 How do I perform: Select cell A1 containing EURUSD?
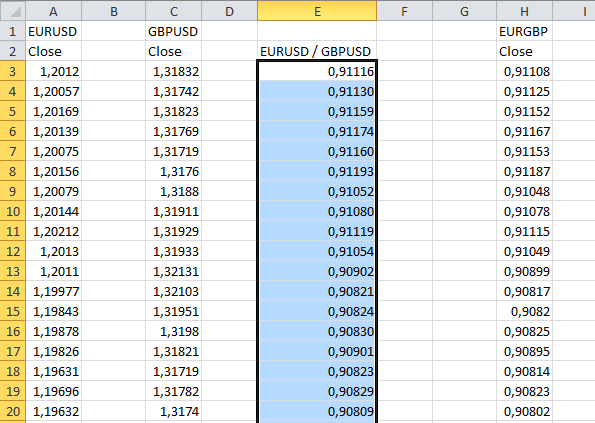[x=54, y=31]
